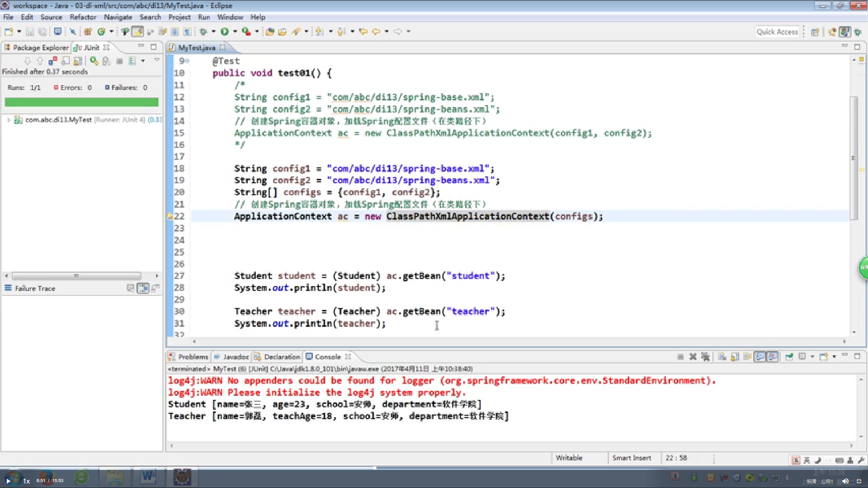
Task: Open the Navigate menu
Action: (118, 17)
